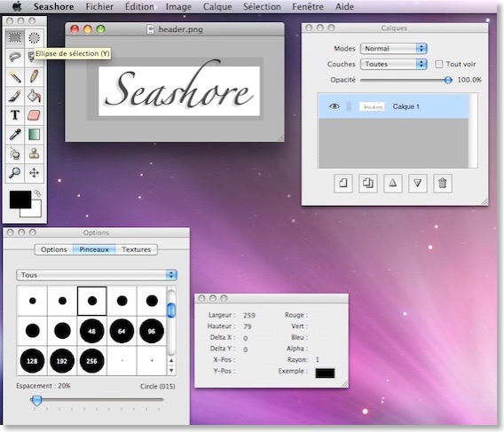This screenshot has width=504, height=432.
Task: Toggle visibility eye of Calque 1
Action: click(x=335, y=106)
